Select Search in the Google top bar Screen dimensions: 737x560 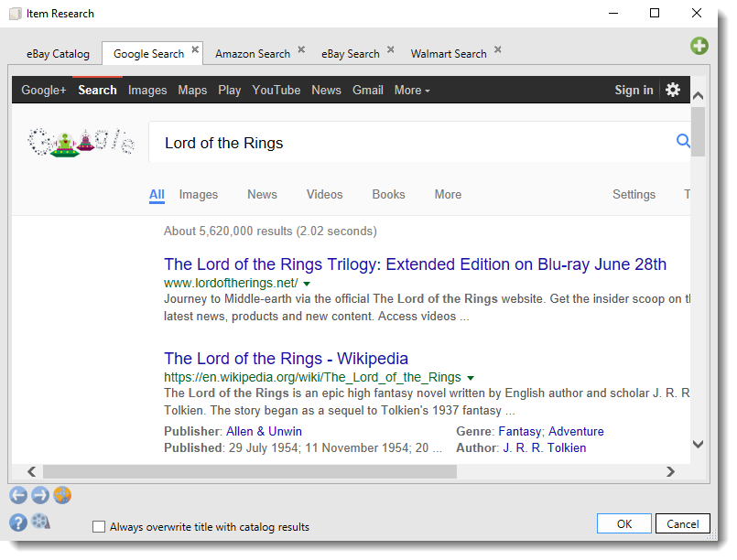(97, 91)
